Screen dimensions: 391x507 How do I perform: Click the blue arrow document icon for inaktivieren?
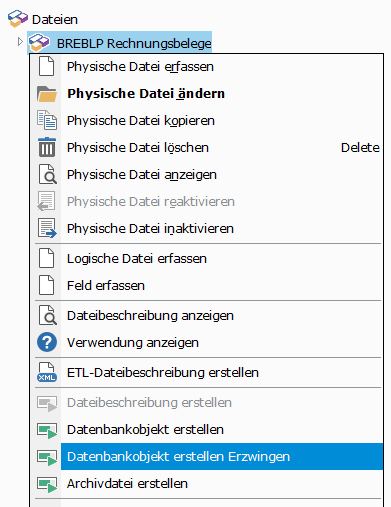[x=47, y=228]
